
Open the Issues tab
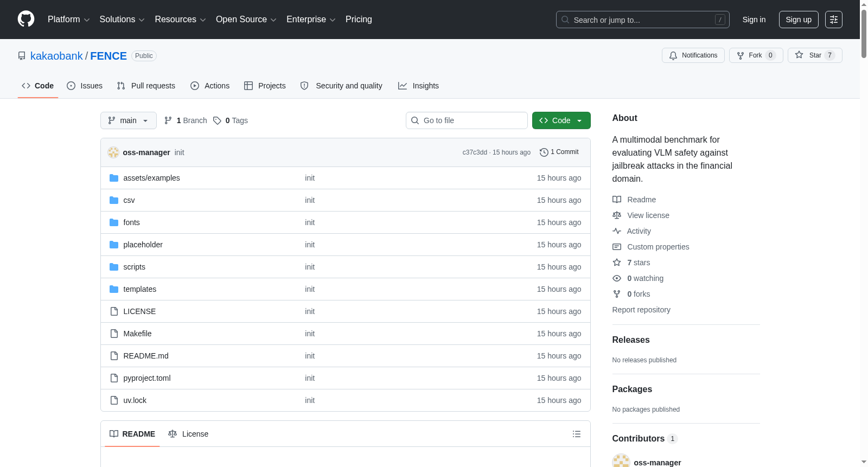point(85,86)
